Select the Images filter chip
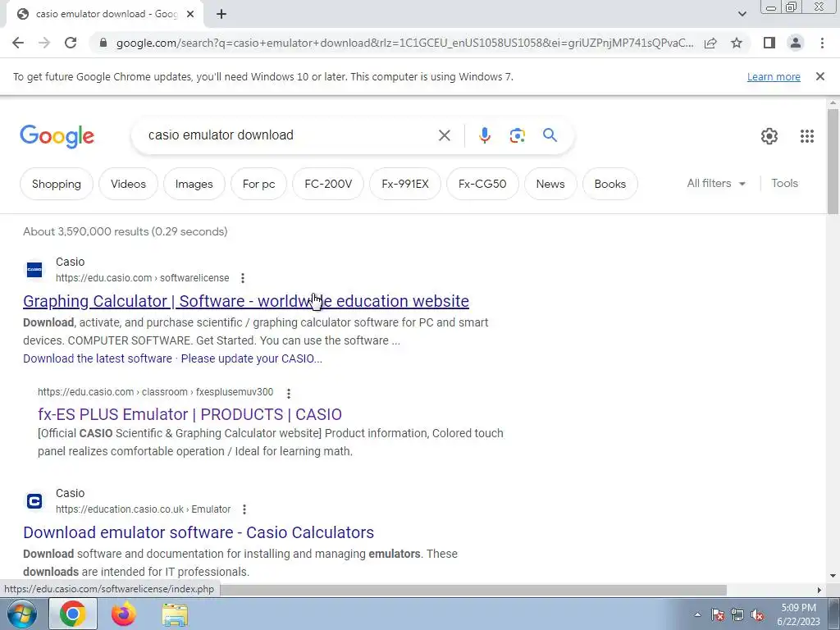This screenshot has width=840, height=630. [194, 184]
